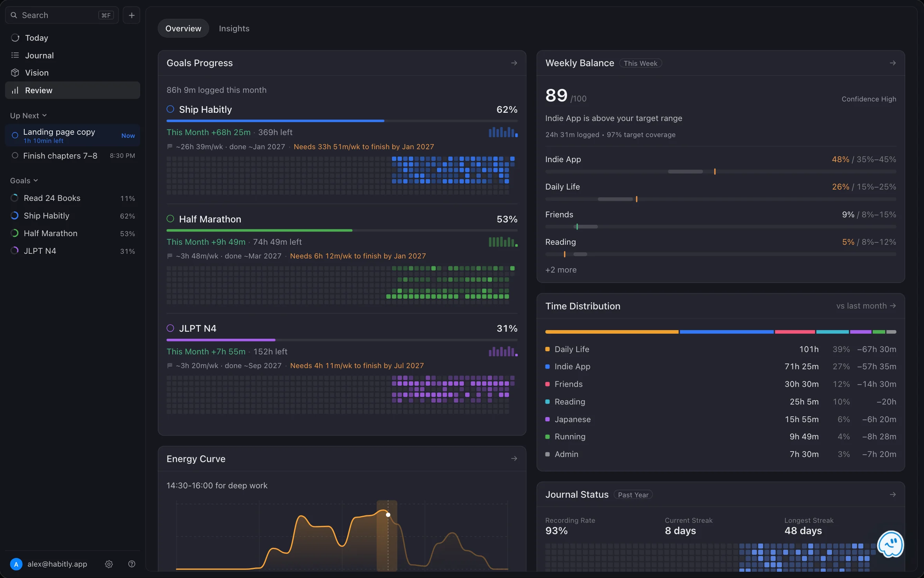The height and width of the screenshot is (578, 924).
Task: Switch to the Overview tab
Action: pyautogui.click(x=183, y=28)
